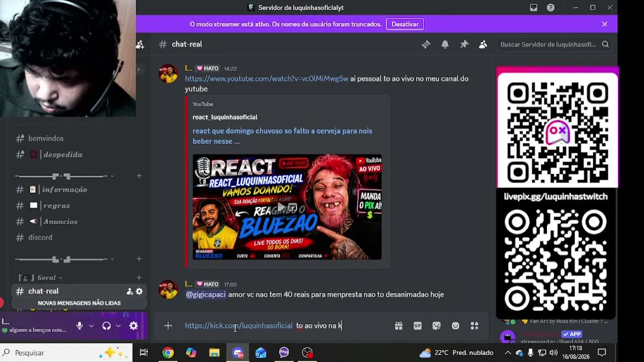Screen dimensions: 644x362
Task: Open embed title 'react que domingo chuvoso'
Action: pos(282,136)
